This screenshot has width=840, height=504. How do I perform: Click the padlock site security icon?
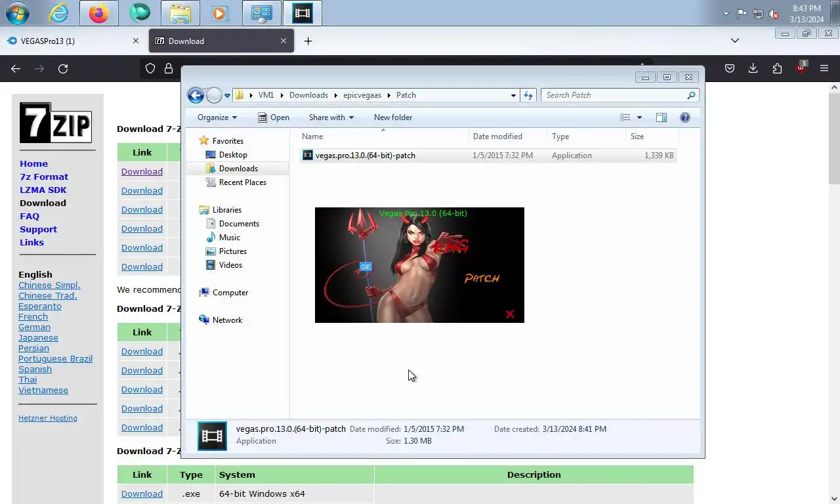169,68
